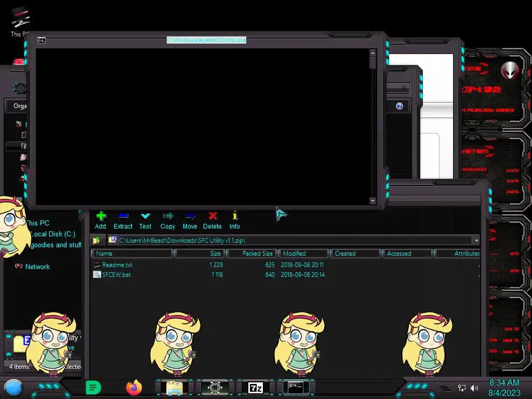The image size is (532, 399).
Task: Go up one folder via address bar icon
Action: pos(96,240)
